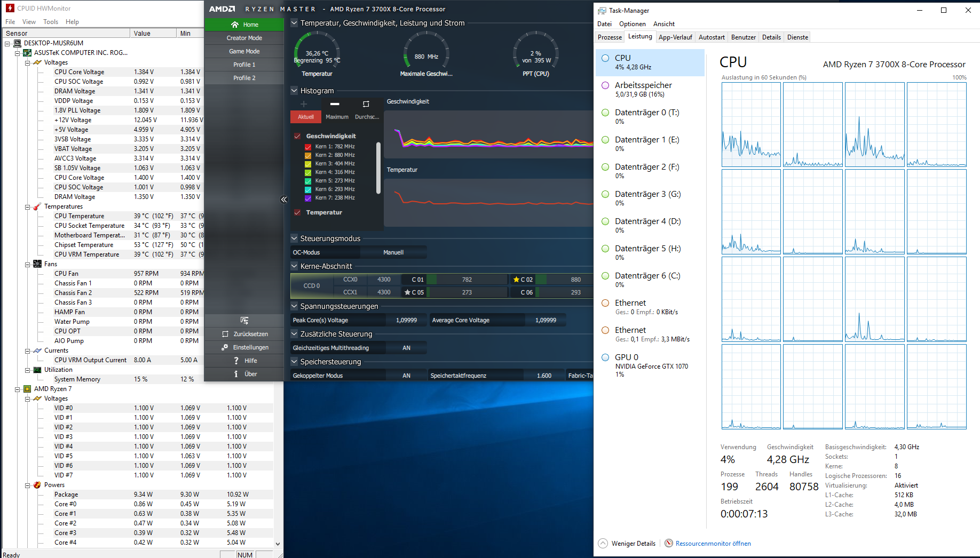Open Einstellungen via the gear icon
Image resolution: width=980 pixels, height=558 pixels.
pos(225,347)
